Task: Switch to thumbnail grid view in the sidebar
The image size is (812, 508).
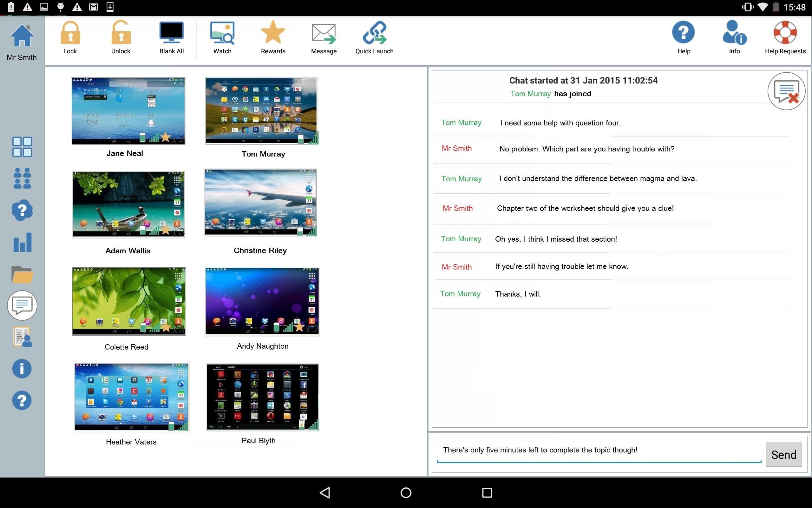Action: pyautogui.click(x=22, y=146)
